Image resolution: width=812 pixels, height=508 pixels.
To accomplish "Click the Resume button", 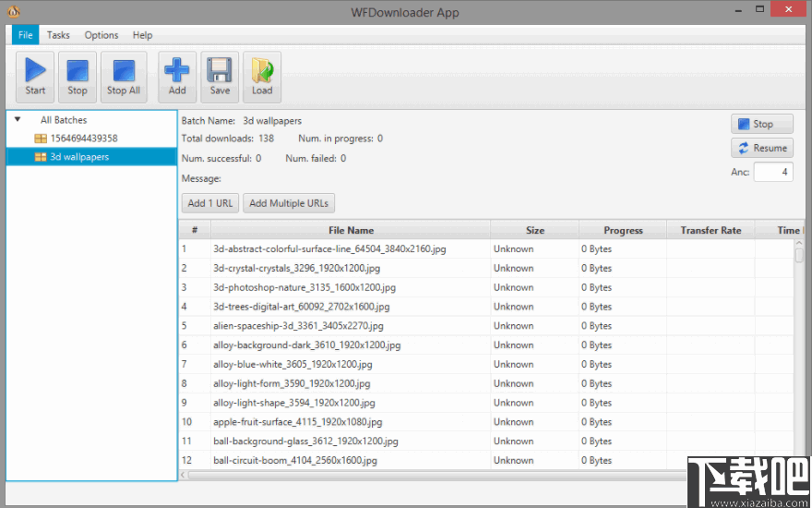I will 762,148.
